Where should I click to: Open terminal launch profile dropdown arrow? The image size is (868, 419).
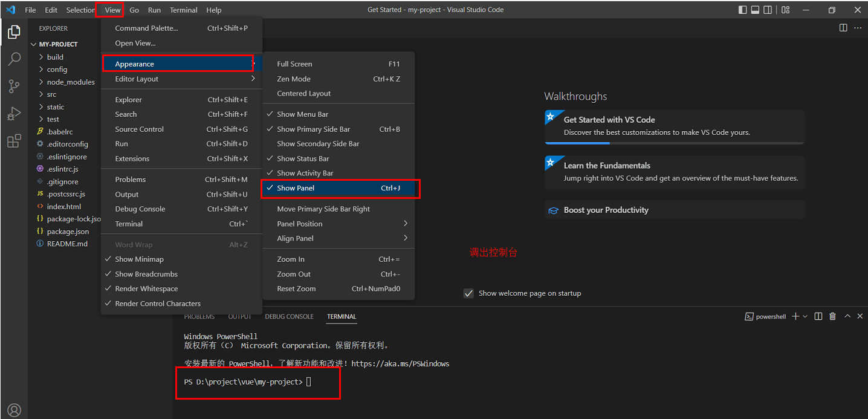[805, 316]
